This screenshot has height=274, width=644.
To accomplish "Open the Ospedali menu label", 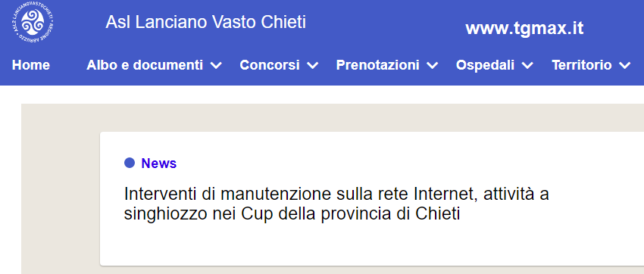I will coord(485,65).
